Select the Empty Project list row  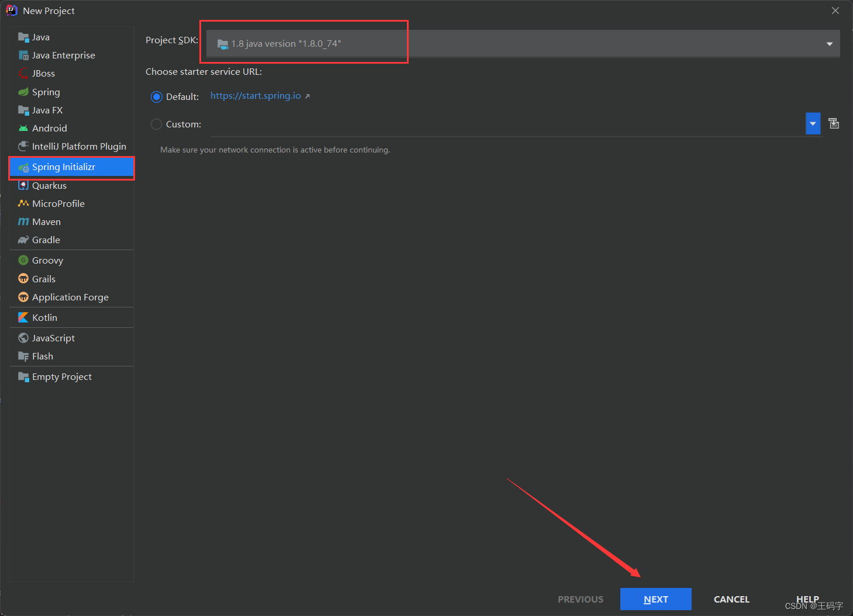click(71, 376)
